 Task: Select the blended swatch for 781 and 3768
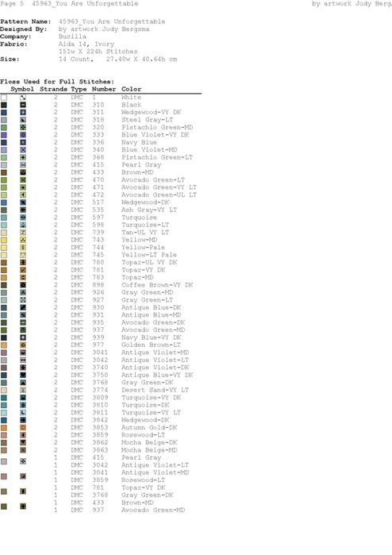click(4, 491)
